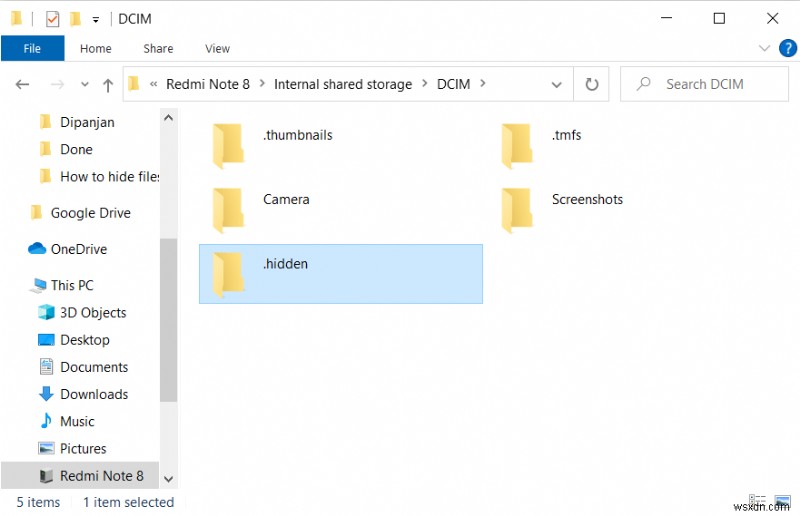
Task: Navigate up one folder level
Action: pyautogui.click(x=108, y=85)
